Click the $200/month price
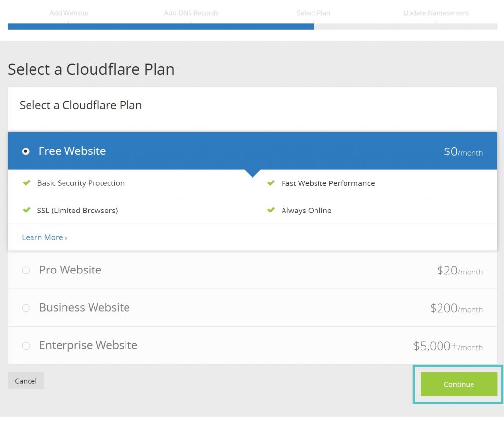The width and height of the screenshot is (504, 424). pos(456,308)
